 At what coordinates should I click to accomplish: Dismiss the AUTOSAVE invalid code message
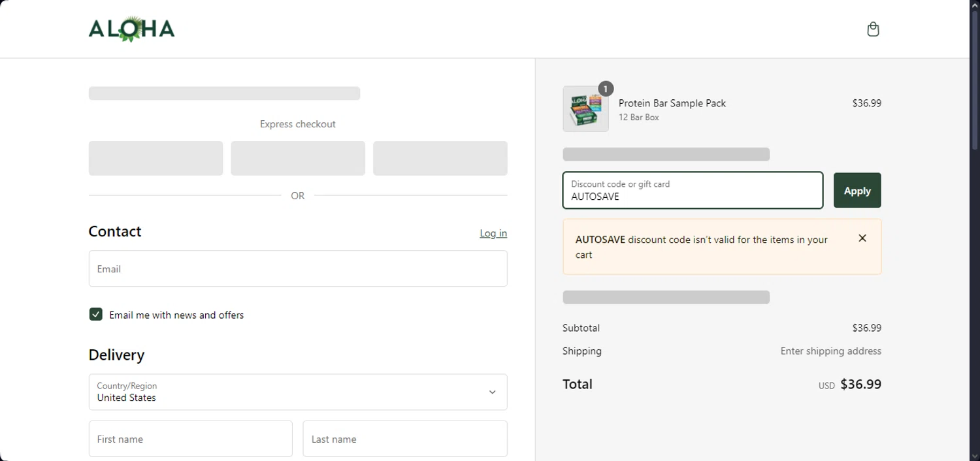coord(862,238)
